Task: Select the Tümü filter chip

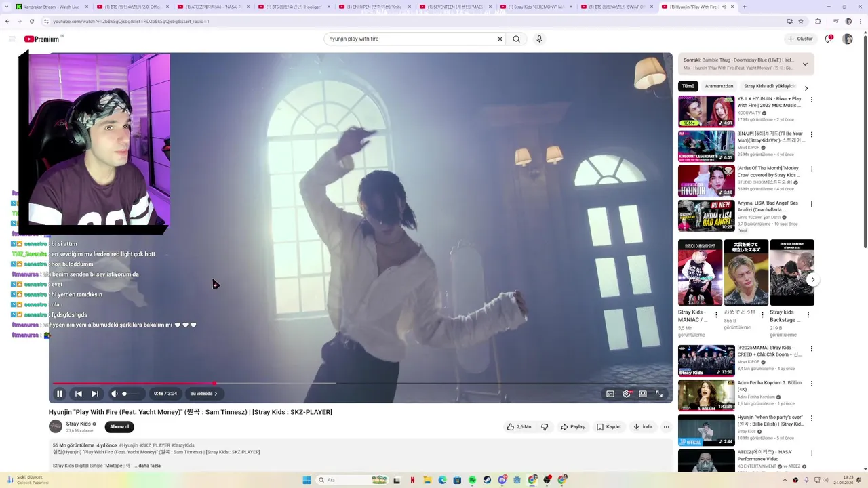Action: tap(688, 87)
